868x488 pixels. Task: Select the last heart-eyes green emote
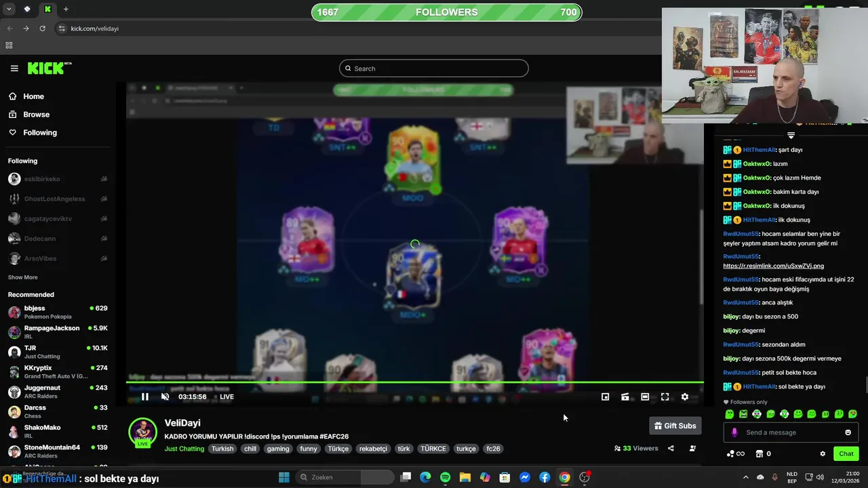pyautogui.click(x=852, y=414)
